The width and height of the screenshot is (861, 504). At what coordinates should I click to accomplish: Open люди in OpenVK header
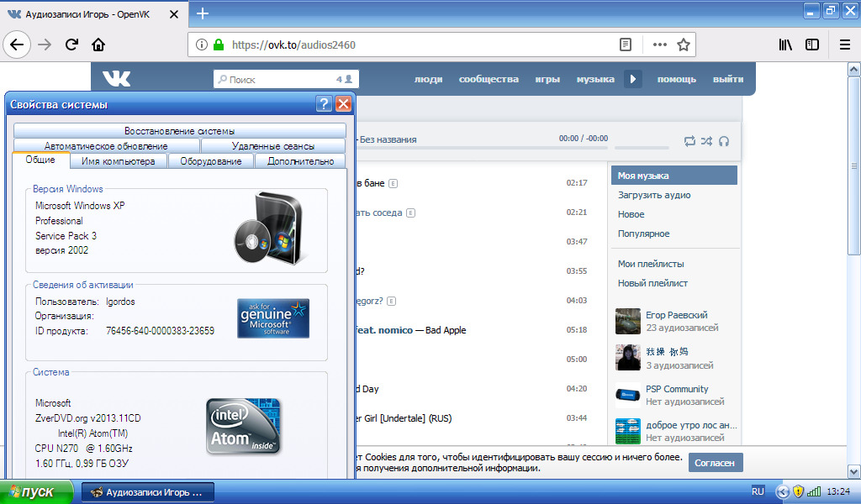[428, 79]
